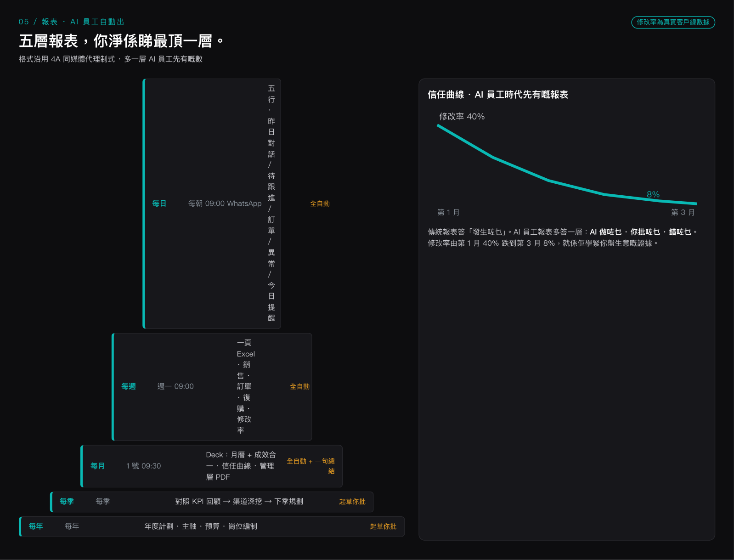Click the '修改率為真實客戶線數據' badge

tap(673, 22)
